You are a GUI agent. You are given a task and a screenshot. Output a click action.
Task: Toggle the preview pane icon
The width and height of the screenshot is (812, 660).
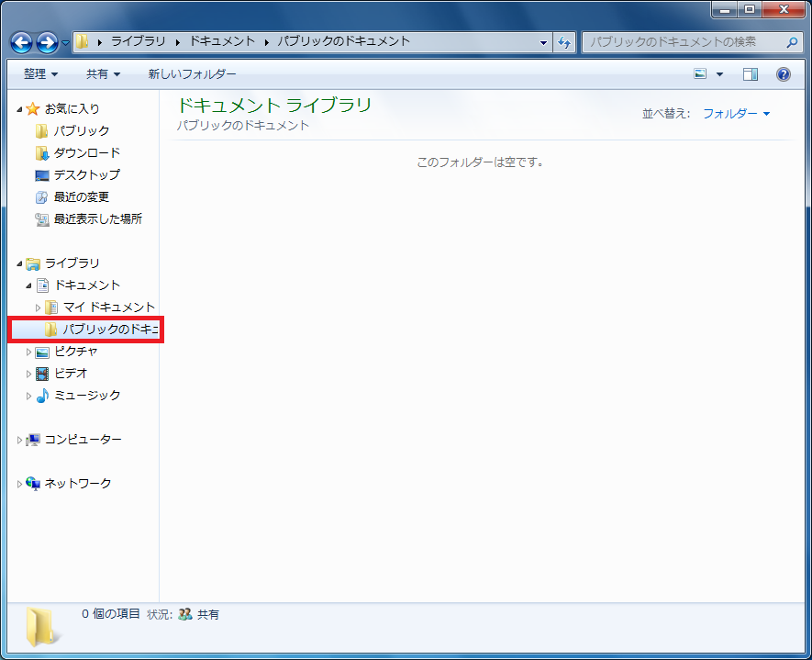pyautogui.click(x=751, y=74)
